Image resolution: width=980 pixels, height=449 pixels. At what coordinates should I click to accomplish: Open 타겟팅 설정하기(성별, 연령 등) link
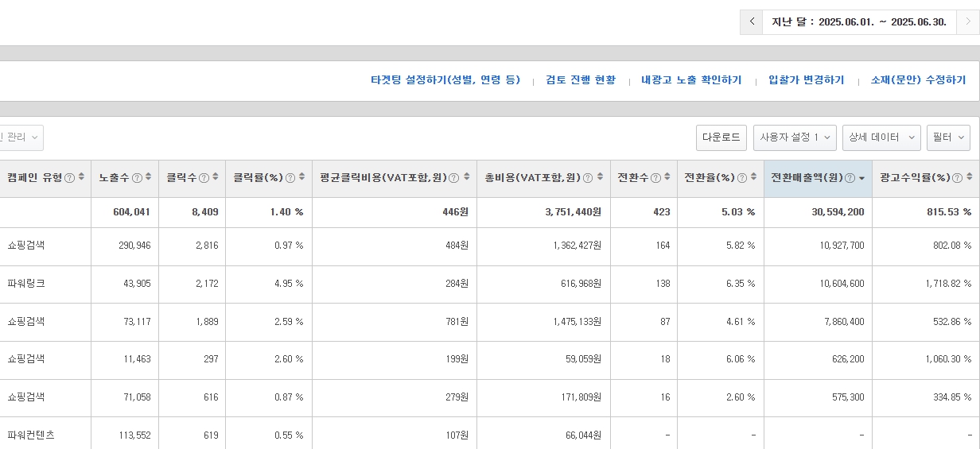[445, 80]
